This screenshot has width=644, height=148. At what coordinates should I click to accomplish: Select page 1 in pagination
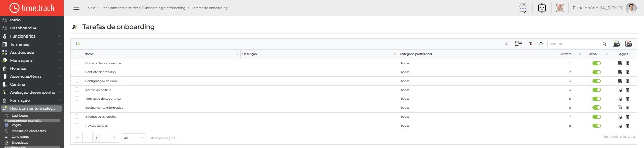point(96,138)
